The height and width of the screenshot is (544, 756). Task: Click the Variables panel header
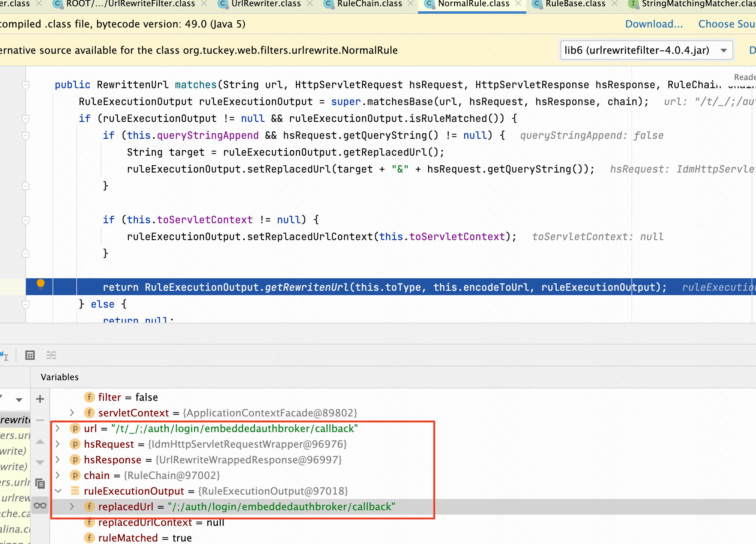click(60, 377)
